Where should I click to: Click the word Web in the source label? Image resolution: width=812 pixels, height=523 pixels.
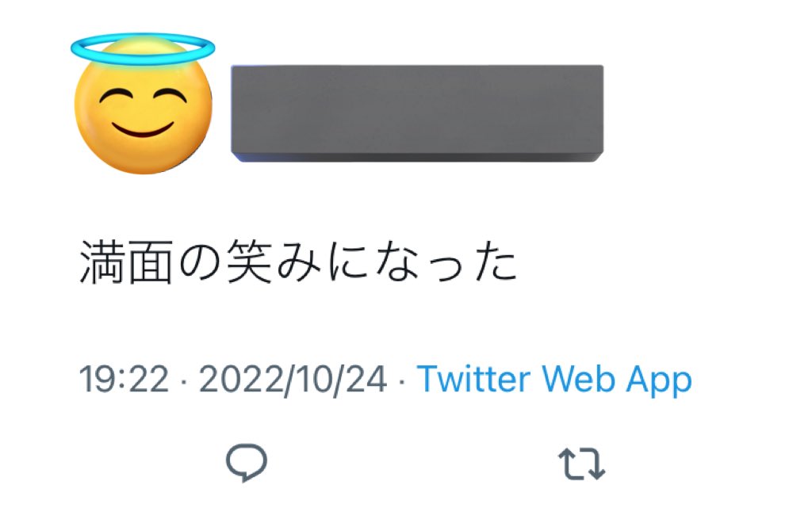pos(580,380)
